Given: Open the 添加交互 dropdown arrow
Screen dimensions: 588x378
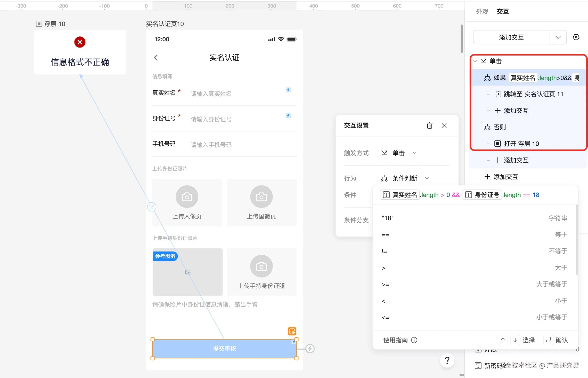Looking at the screenshot, I should click(x=558, y=37).
